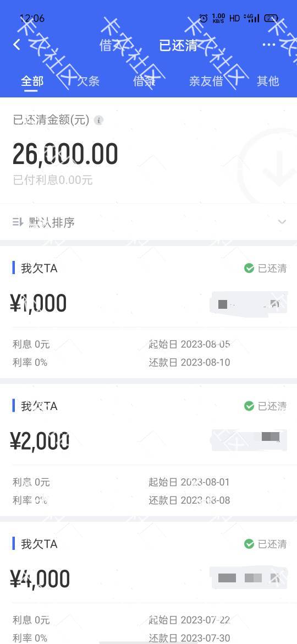
Task: Open 默认排序 sorting options
Action: (x=148, y=222)
